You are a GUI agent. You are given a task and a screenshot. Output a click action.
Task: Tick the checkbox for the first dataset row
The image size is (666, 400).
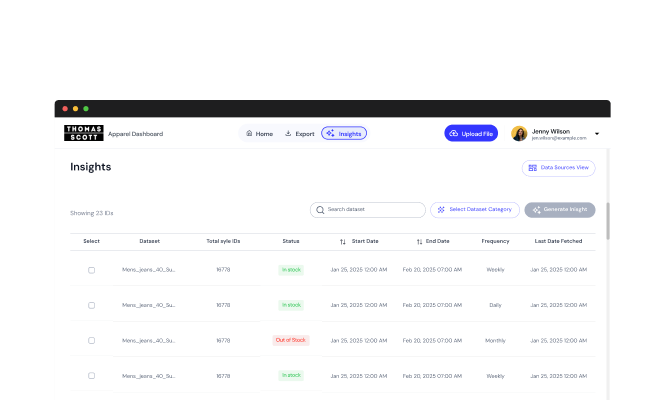click(91, 270)
